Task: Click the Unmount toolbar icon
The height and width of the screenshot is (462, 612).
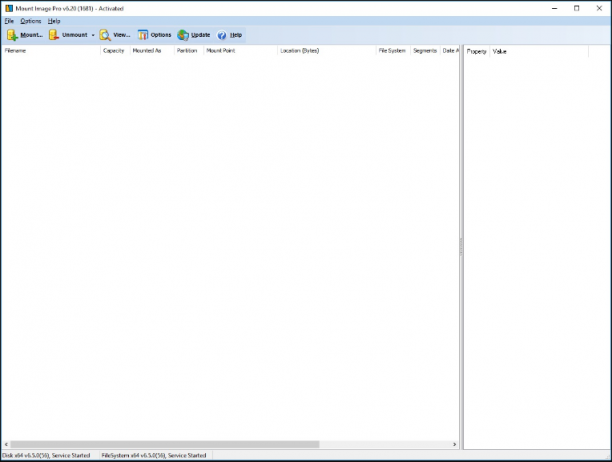Action: 54,35
